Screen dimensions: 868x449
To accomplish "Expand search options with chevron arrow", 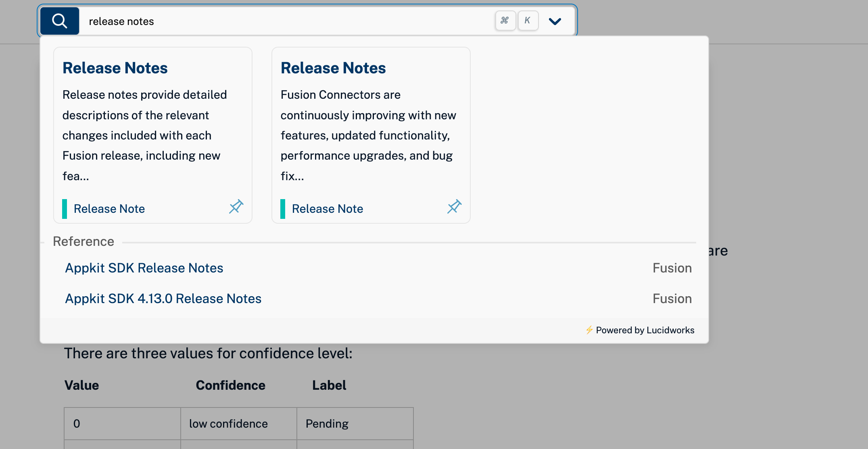I will pos(555,21).
